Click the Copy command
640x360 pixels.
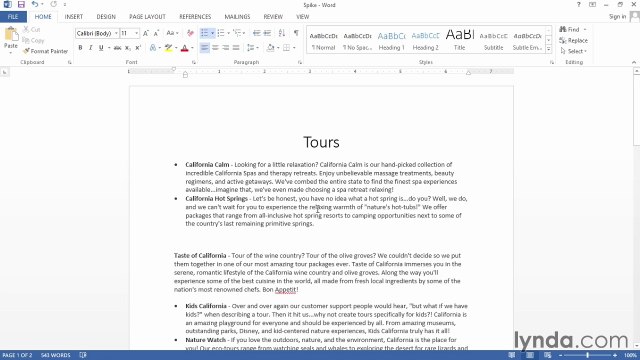click(33, 40)
